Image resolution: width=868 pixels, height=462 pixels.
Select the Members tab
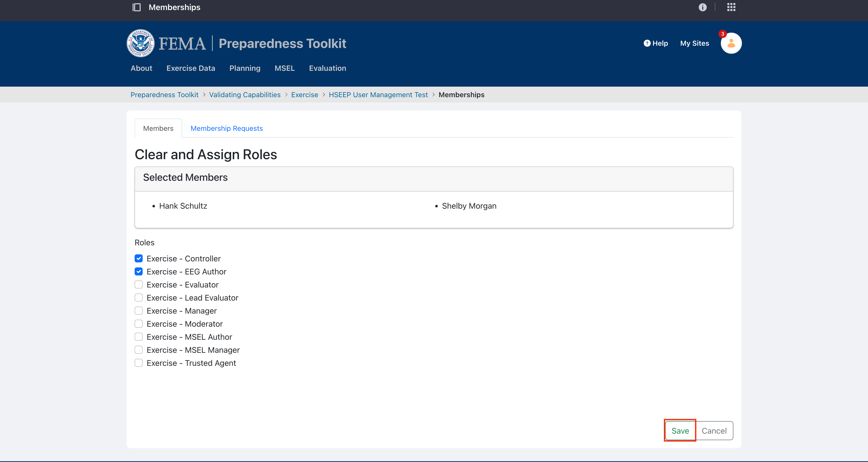click(158, 128)
